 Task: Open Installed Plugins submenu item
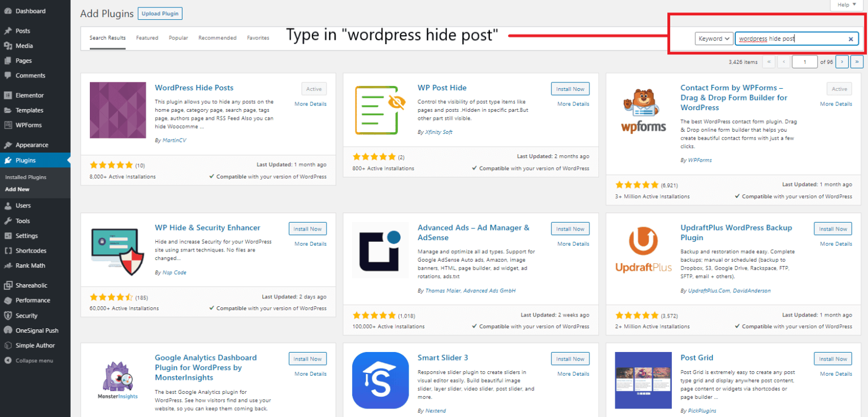tap(26, 177)
